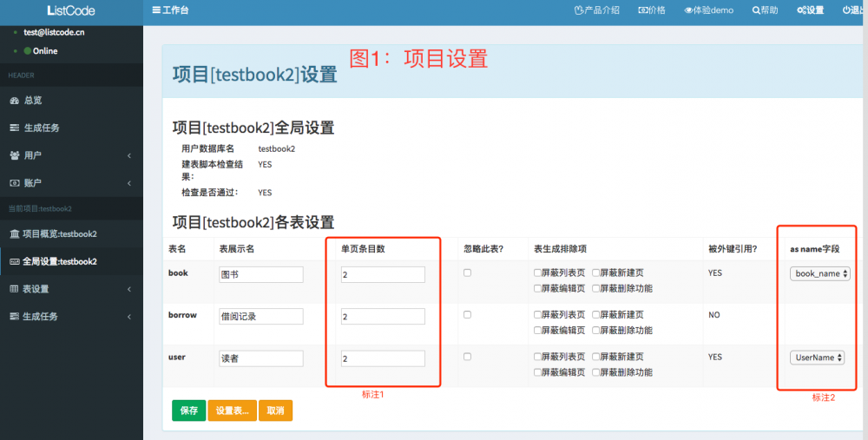Click 用户数据库名 value testbook2
The image size is (868, 440).
coord(277,149)
